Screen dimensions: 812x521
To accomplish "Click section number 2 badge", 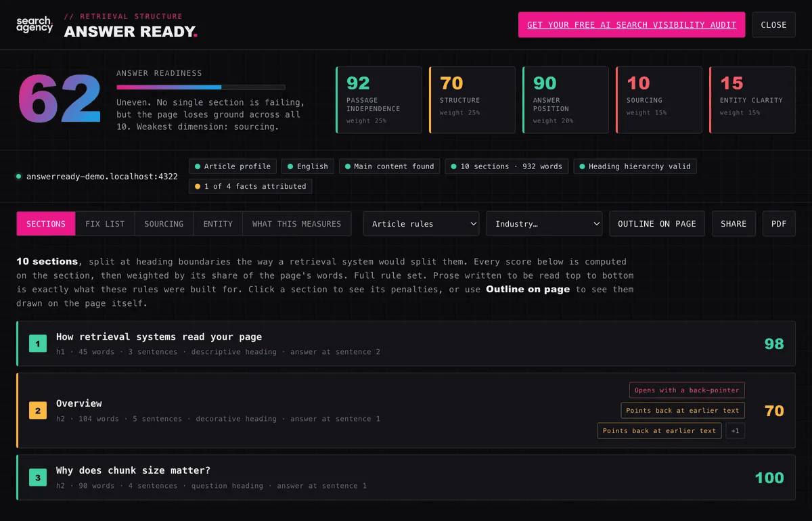I will coord(38,411).
